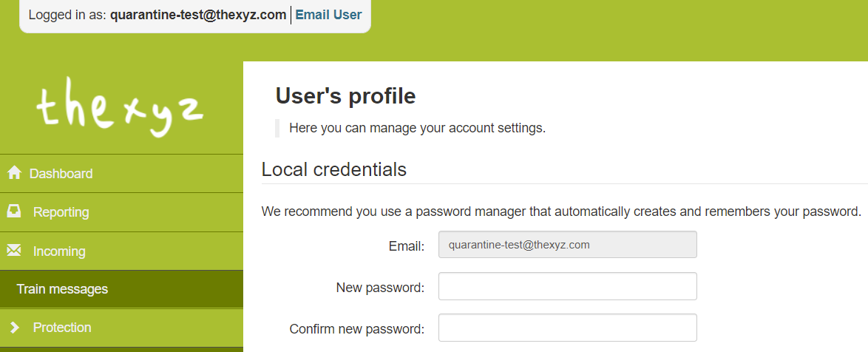Select the logged-in quarantine-test email address
The height and width of the screenshot is (352, 868).
tap(198, 15)
